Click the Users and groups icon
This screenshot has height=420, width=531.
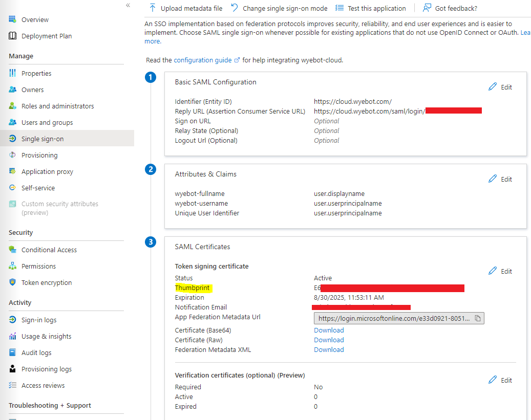point(12,122)
